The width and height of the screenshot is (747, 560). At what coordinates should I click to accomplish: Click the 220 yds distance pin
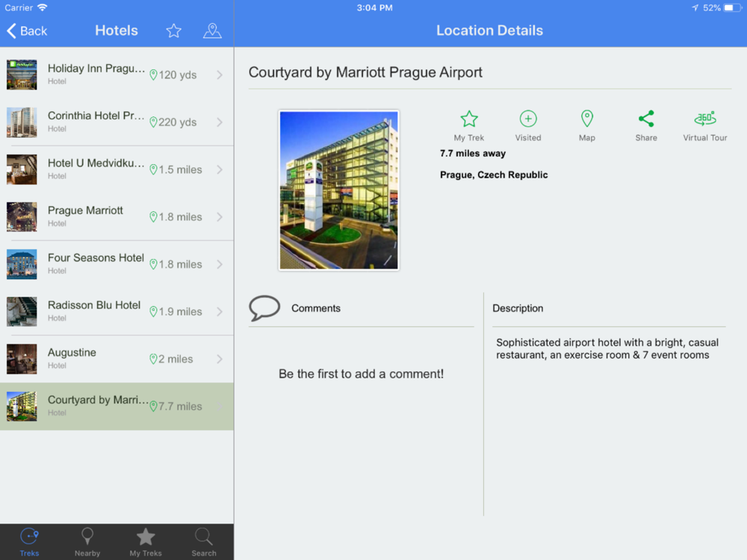pos(153,122)
